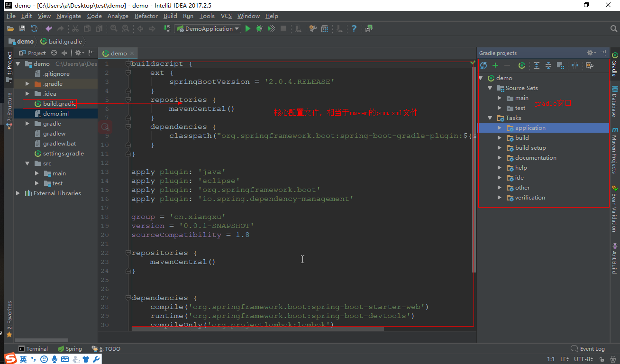Collapse all in Project panel
620x364 pixels.
(x=64, y=53)
